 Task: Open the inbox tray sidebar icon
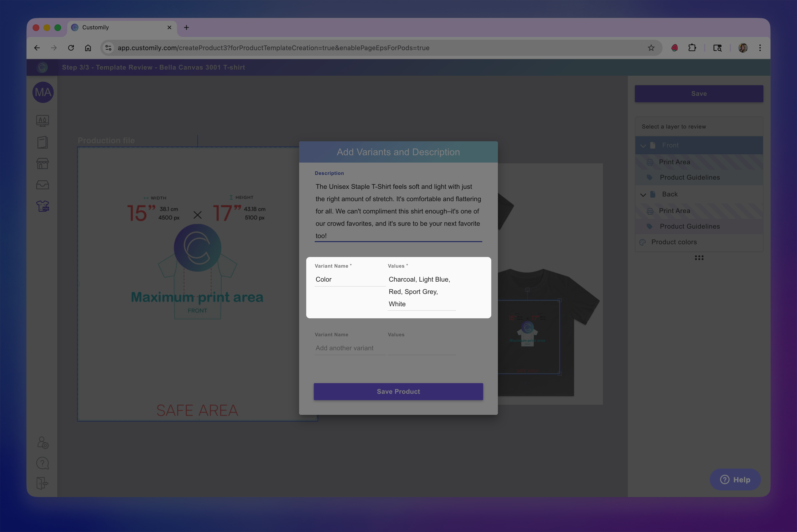pos(43,185)
